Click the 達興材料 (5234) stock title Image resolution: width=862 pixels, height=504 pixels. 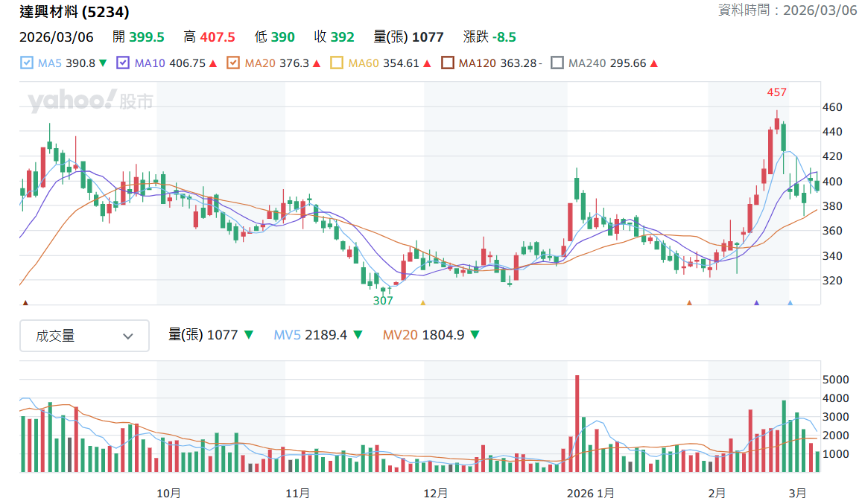point(75,12)
